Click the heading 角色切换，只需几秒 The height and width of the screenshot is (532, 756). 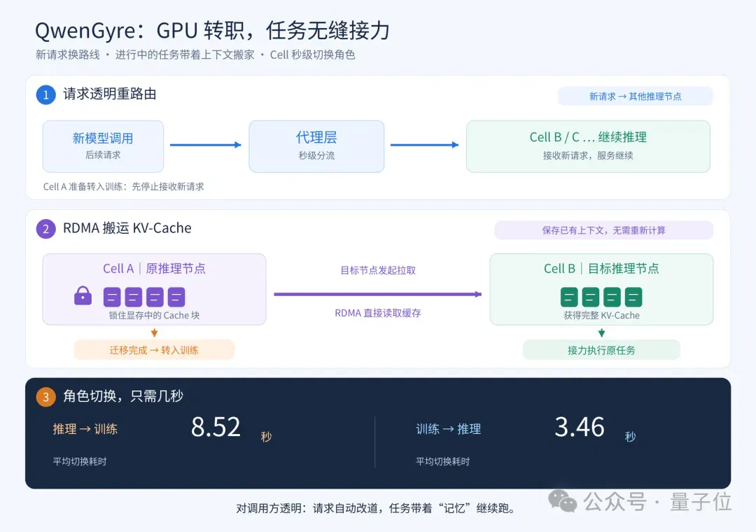tap(123, 396)
